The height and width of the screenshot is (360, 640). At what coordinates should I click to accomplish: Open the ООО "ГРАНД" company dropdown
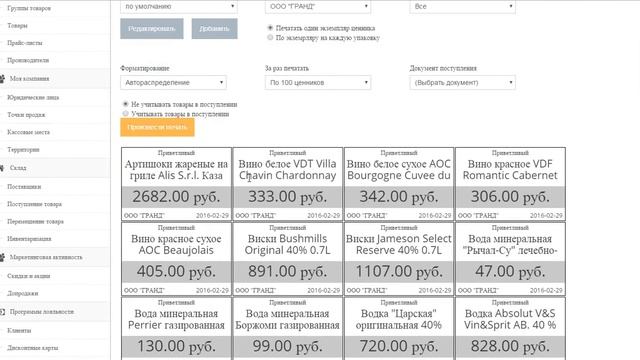click(318, 7)
